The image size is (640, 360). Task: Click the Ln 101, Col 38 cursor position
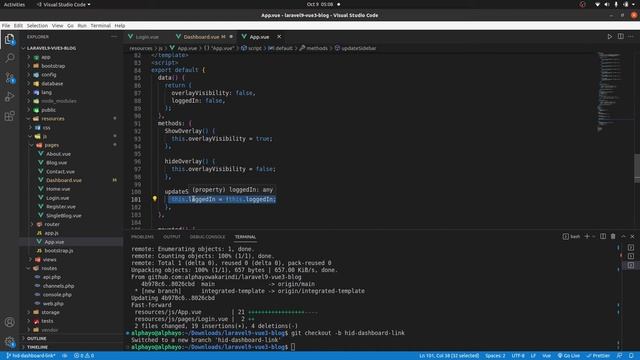pyautogui.click(x=449, y=356)
